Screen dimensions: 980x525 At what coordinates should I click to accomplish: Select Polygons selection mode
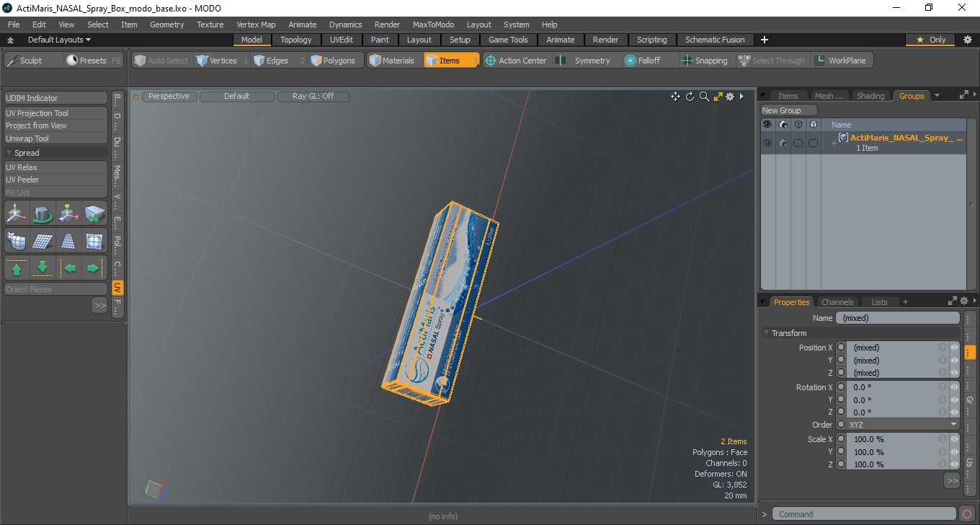tap(334, 61)
